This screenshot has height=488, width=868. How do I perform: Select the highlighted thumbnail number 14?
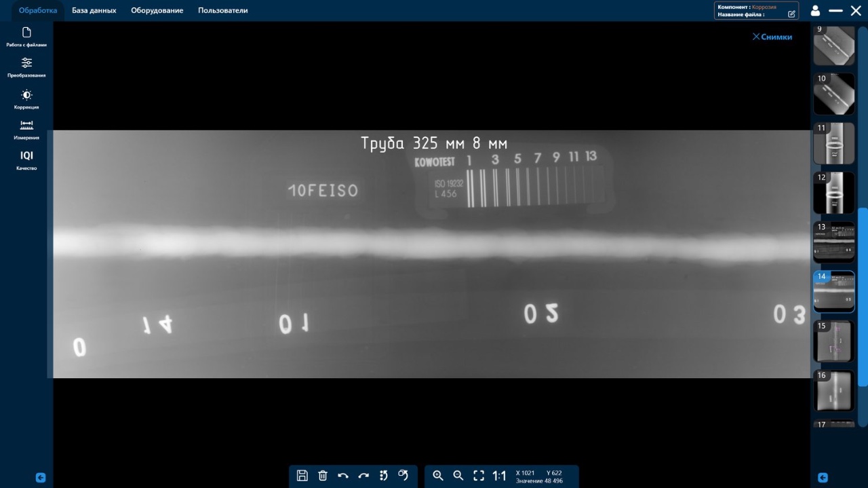pos(834,292)
